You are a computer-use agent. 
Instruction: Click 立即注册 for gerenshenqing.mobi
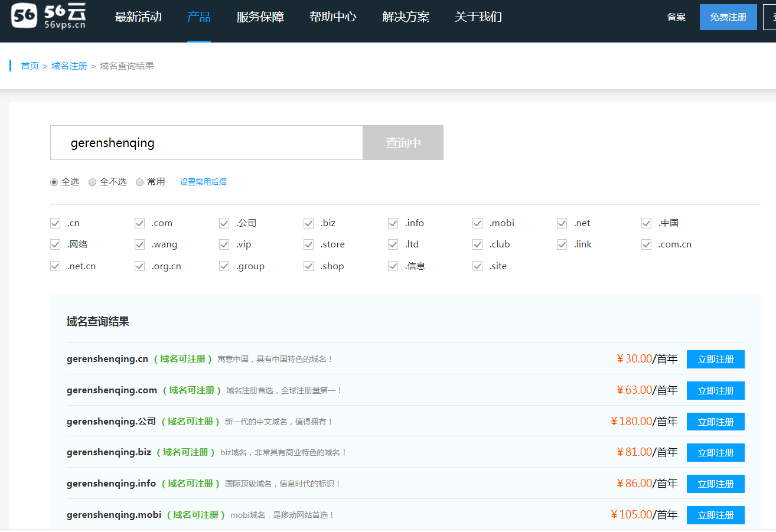tap(715, 515)
